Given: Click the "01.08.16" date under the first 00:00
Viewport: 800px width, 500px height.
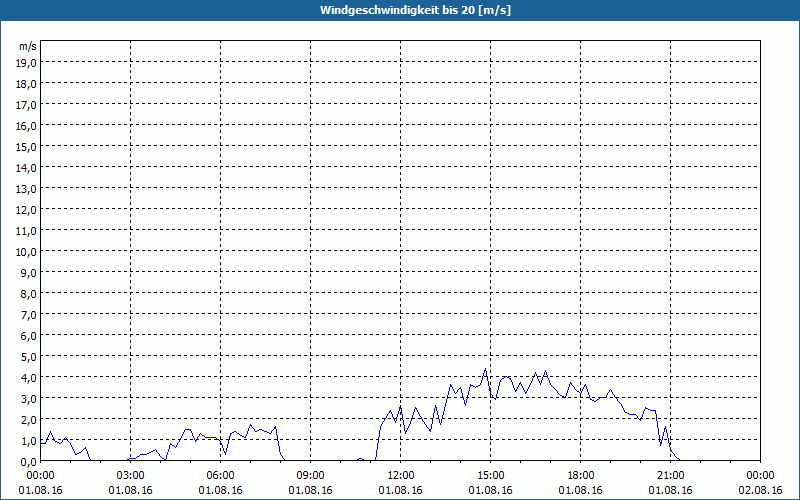Looking at the screenshot, I should 40,490.
